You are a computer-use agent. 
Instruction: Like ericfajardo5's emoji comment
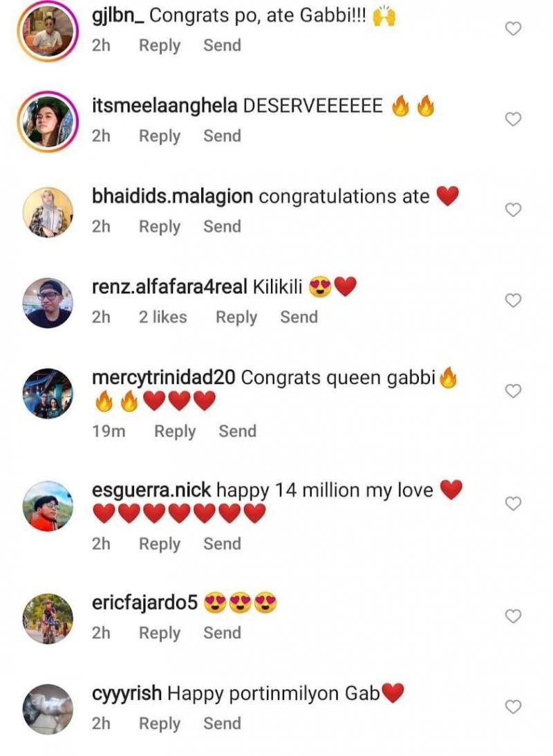coord(513,616)
